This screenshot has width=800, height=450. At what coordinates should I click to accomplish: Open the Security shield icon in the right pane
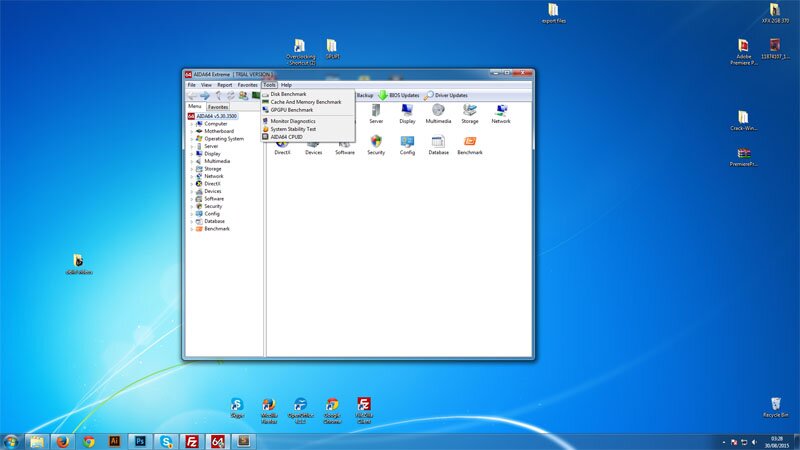click(x=376, y=145)
